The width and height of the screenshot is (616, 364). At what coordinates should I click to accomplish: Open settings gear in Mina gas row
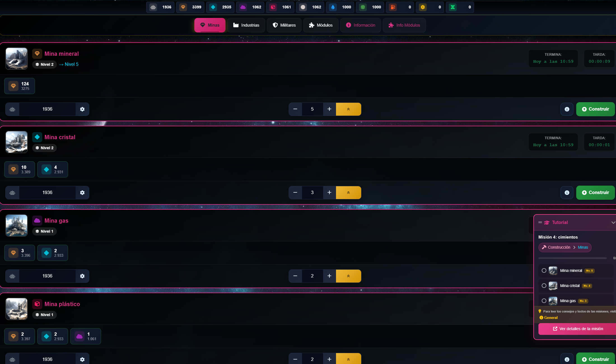(82, 276)
